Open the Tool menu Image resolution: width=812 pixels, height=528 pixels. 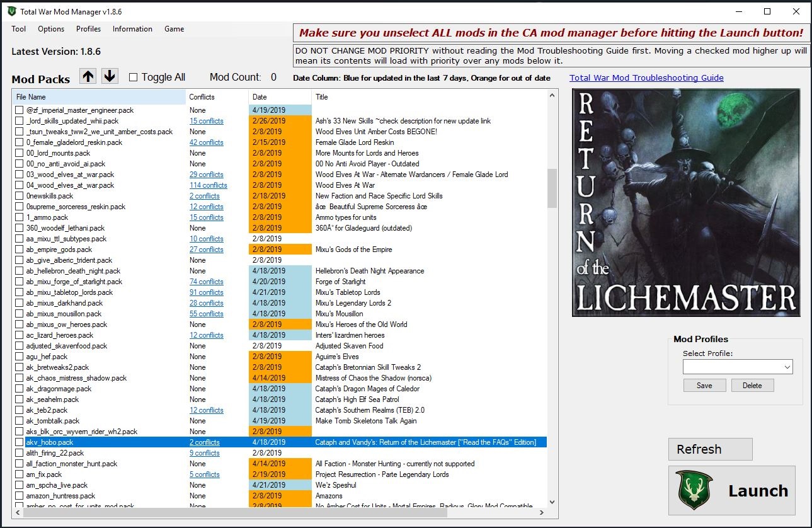tap(19, 29)
